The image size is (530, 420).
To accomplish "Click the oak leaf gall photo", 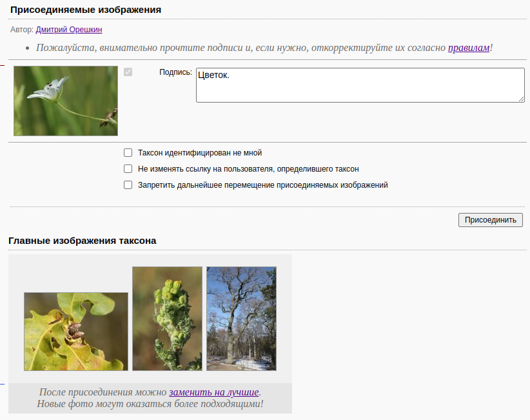I will click(76, 332).
